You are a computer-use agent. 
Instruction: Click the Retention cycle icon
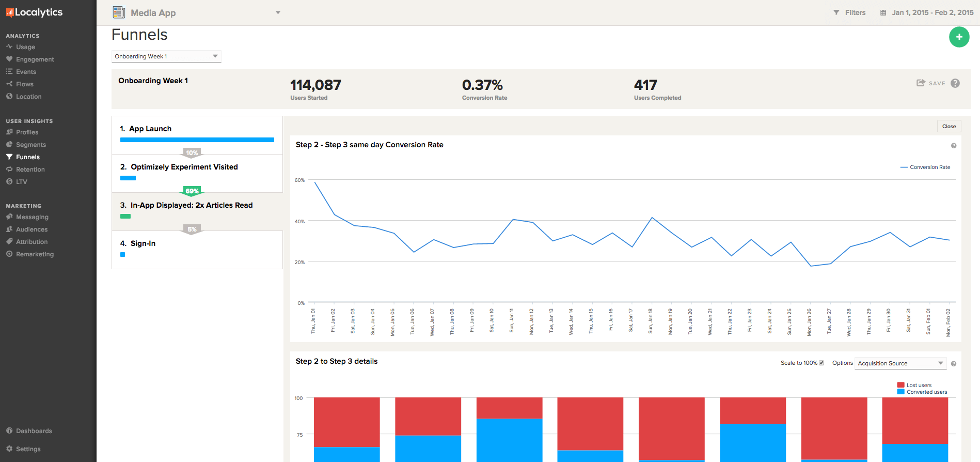coord(9,169)
